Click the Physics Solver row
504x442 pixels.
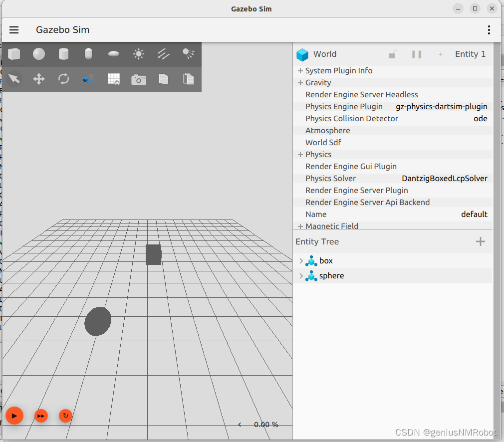[x=392, y=179]
